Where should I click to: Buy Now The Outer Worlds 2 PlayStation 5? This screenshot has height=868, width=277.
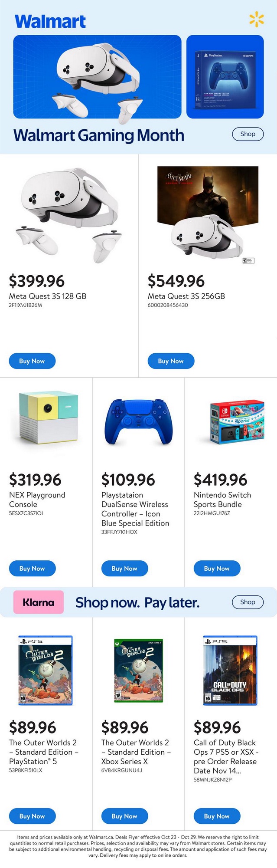point(32,816)
